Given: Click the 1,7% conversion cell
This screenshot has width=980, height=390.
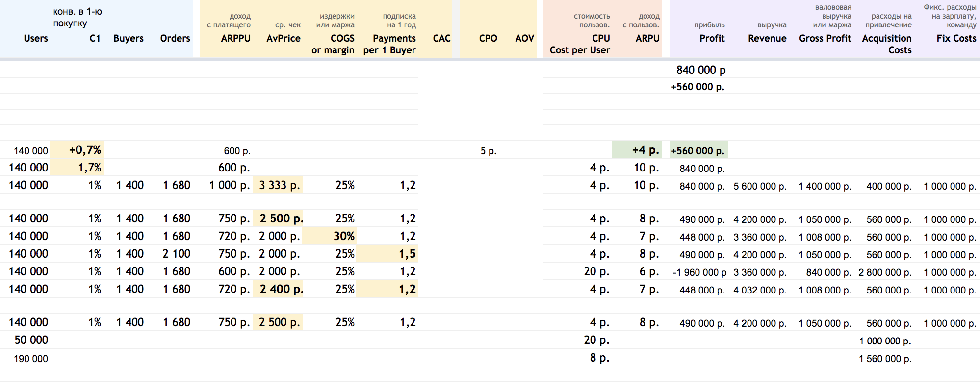Looking at the screenshot, I should (x=77, y=168).
